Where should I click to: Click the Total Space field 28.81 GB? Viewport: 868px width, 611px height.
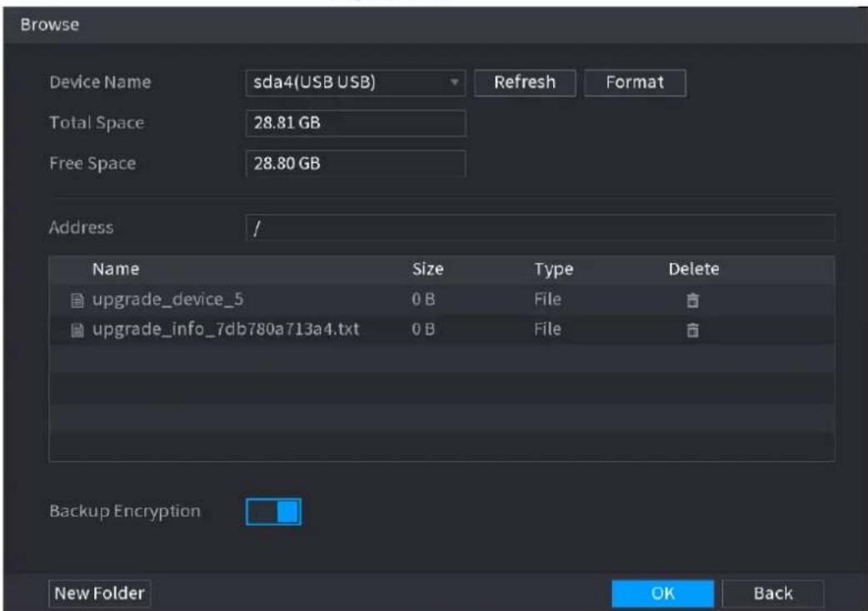click(355, 122)
